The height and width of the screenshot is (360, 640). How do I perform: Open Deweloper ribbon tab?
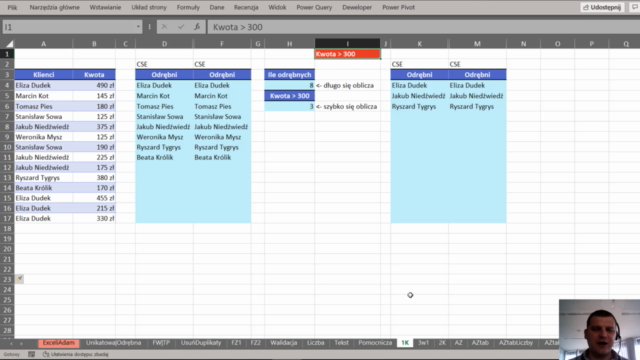[357, 7]
